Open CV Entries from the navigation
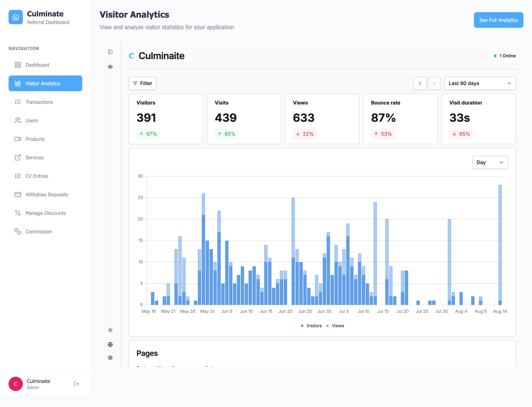The width and height of the screenshot is (532, 407). point(45,176)
